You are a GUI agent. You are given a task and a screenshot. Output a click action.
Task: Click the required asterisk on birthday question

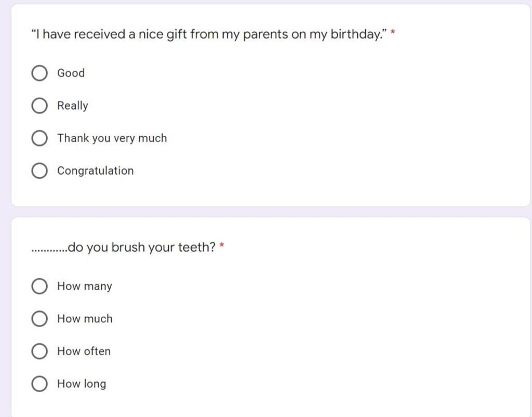[393, 33]
